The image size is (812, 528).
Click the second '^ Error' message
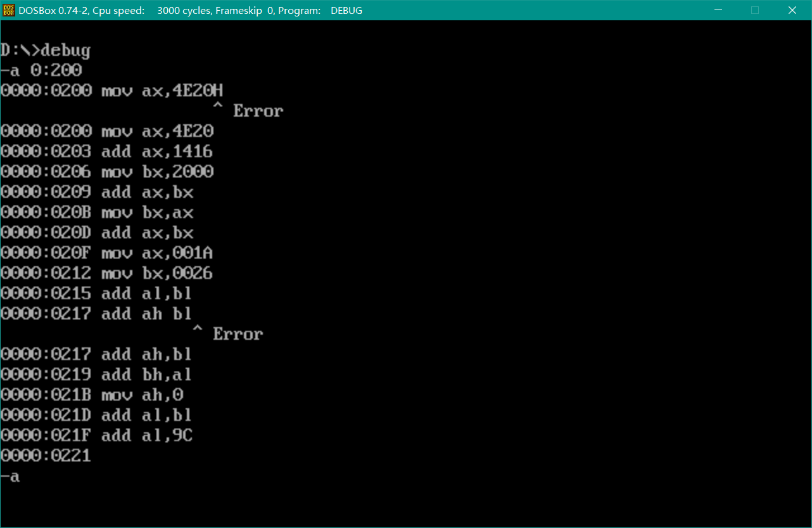point(227,334)
